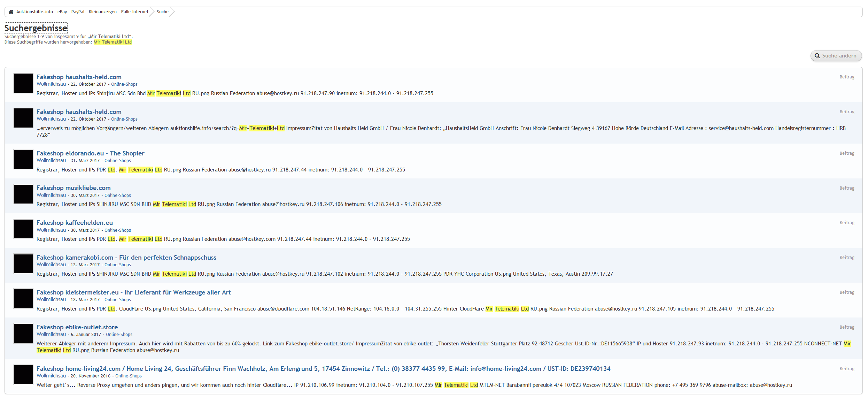
Task: Click the Suche ändern button
Action: click(x=836, y=56)
